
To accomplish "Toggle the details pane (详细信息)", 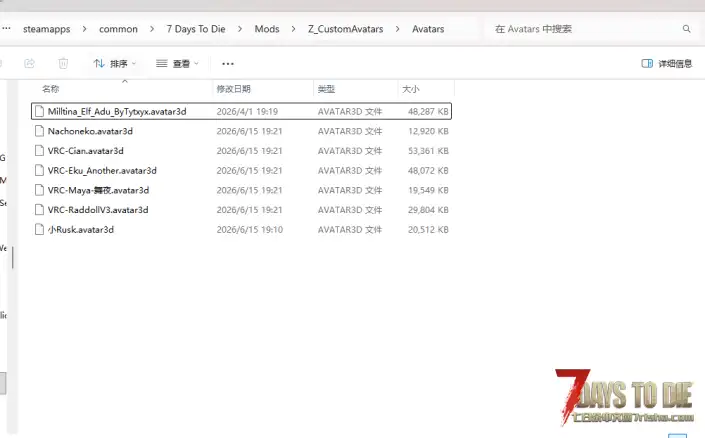I will tap(666, 63).
